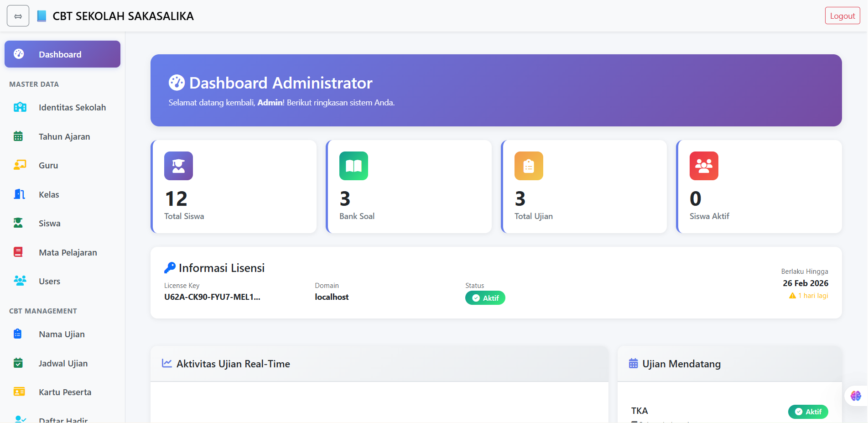Expand the CBT MANAGEMENT section header
The width and height of the screenshot is (868, 423).
click(x=43, y=311)
